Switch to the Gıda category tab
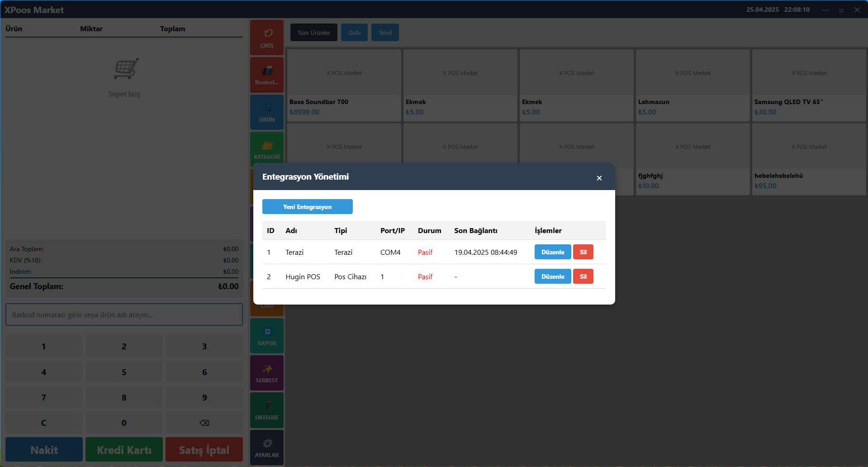868x467 pixels. 354,33
